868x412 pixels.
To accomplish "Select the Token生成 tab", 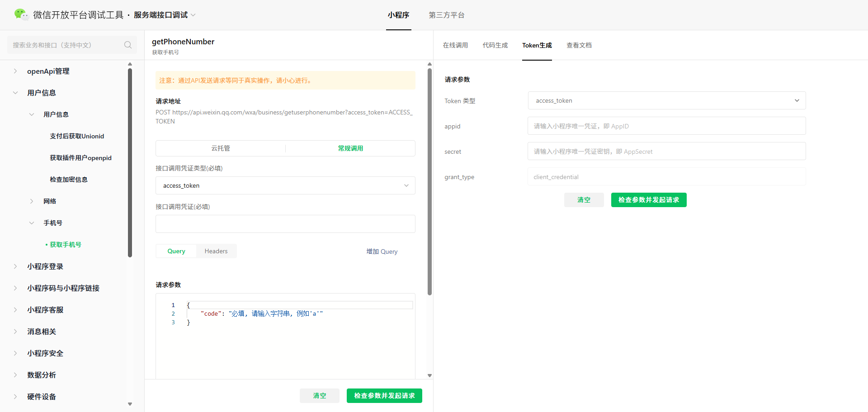I will point(537,45).
